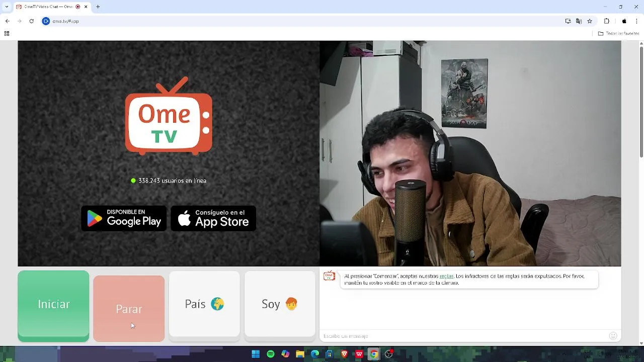This screenshot has width=644, height=362.
Task: Open the emoji picker in chat
Action: point(613,336)
